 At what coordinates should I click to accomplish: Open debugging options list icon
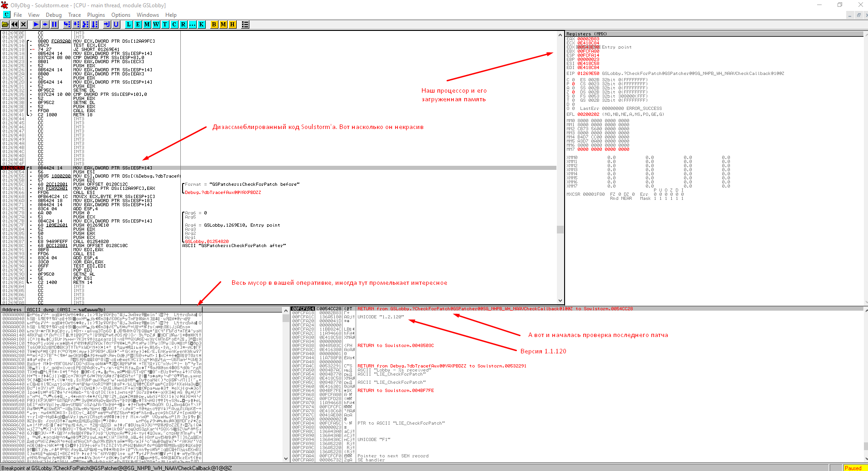tap(245, 25)
